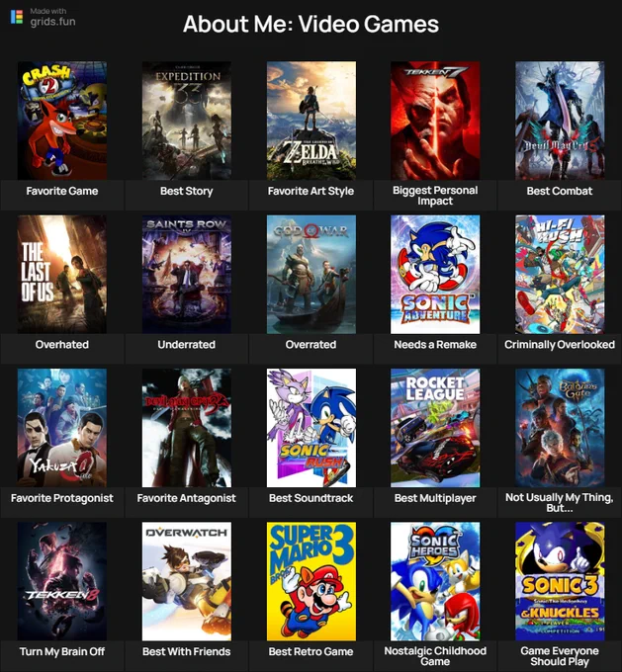Select the Biggest Personal Impact label

point(435,196)
